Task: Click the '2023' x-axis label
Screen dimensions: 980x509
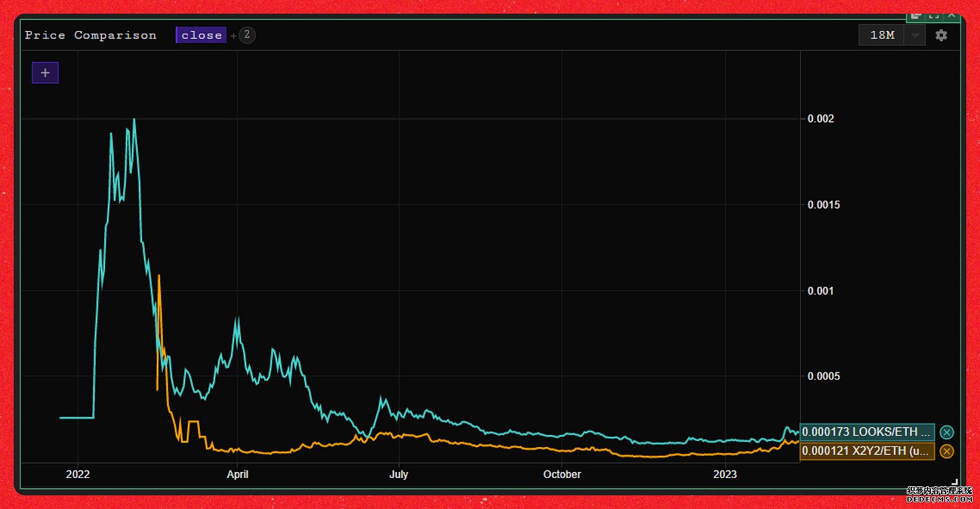Action: pyautogui.click(x=725, y=475)
